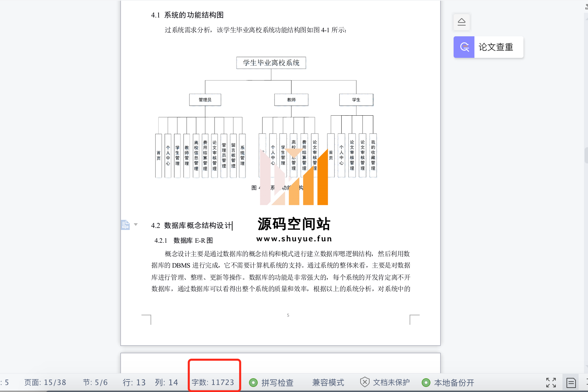This screenshot has height=392, width=588.
Task: Click the subheading 4.2.1 数据库 E-R 图
Action: tap(183, 241)
